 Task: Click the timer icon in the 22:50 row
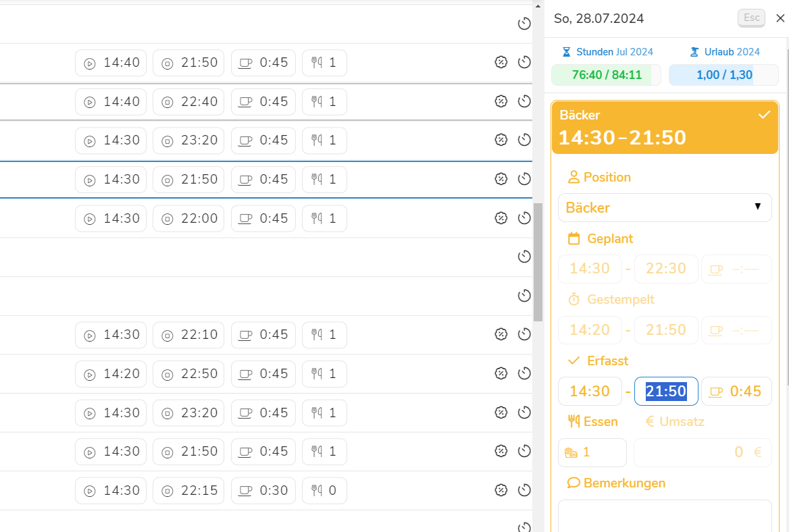coord(524,373)
